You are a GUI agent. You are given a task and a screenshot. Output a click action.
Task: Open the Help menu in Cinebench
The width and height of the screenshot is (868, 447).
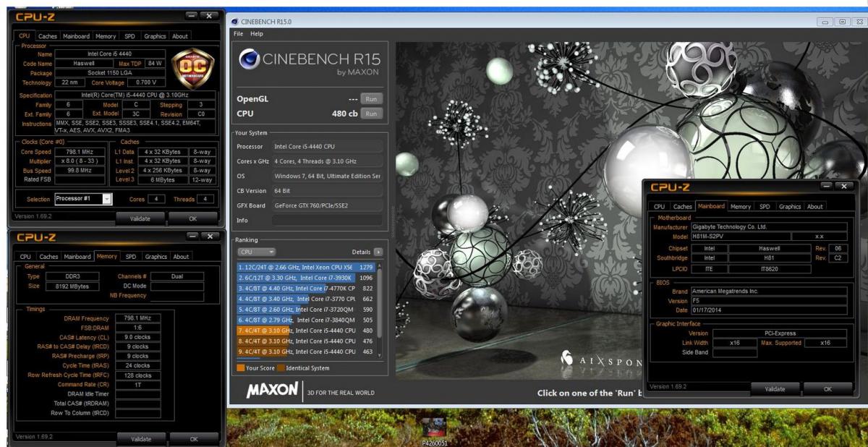(x=257, y=34)
